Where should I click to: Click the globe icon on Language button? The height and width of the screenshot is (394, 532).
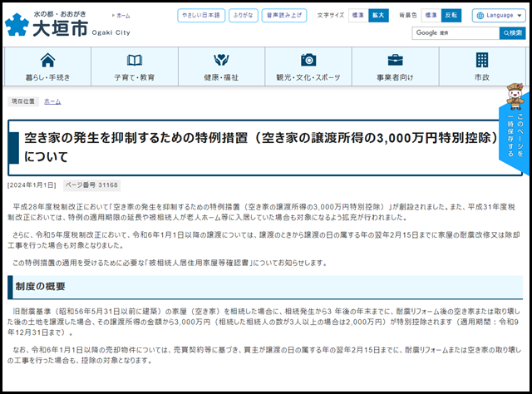[x=480, y=16]
